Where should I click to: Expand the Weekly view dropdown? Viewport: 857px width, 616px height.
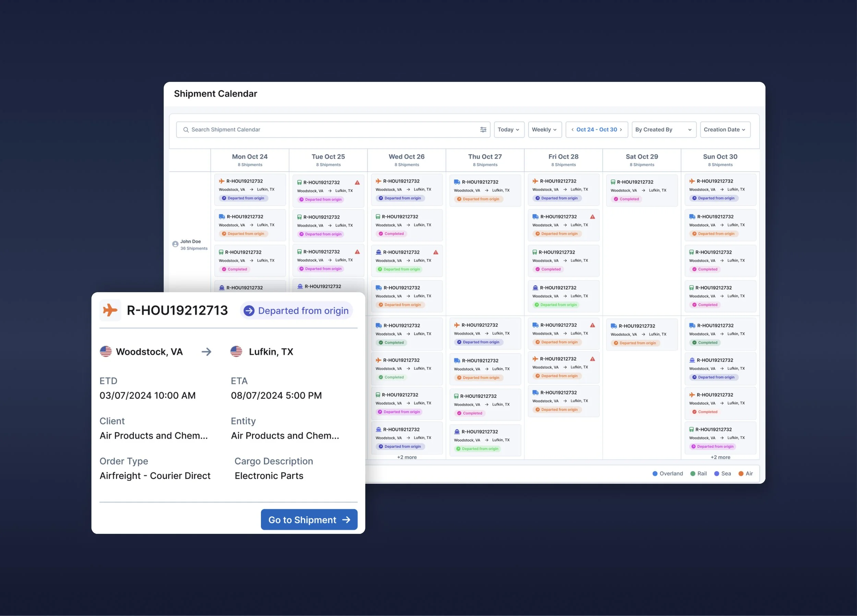click(544, 130)
